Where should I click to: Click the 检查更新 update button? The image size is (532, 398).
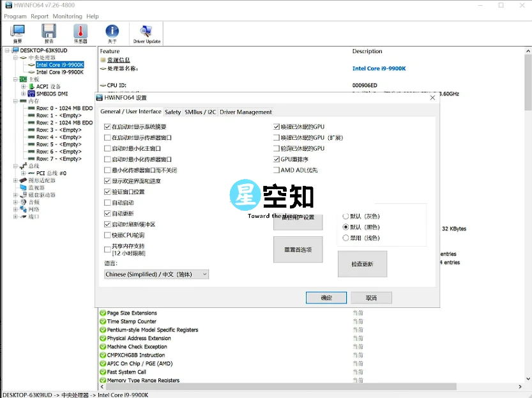click(362, 263)
